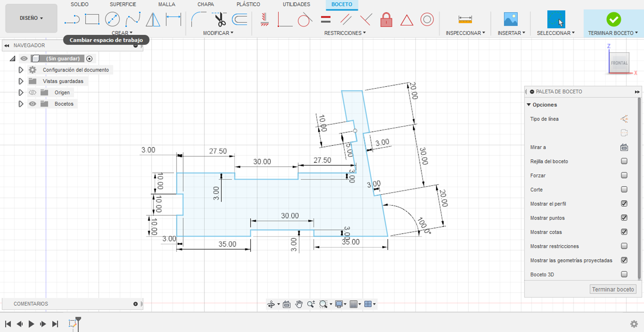
Task: Open the comments add icon
Action: point(135,304)
